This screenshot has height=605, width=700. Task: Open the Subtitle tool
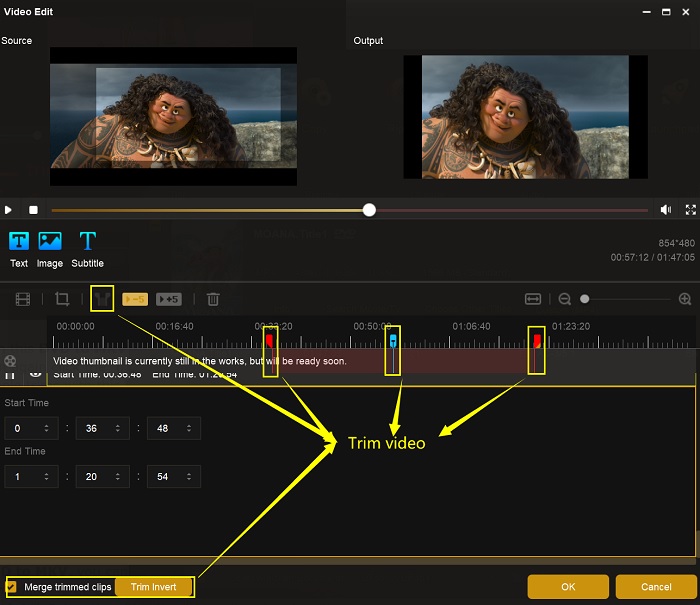(x=87, y=249)
